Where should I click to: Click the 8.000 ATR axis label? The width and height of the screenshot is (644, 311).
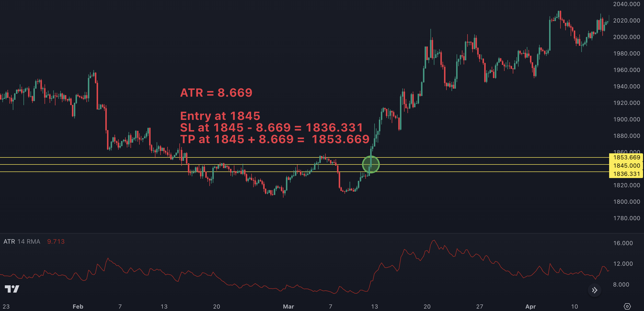(x=621, y=285)
